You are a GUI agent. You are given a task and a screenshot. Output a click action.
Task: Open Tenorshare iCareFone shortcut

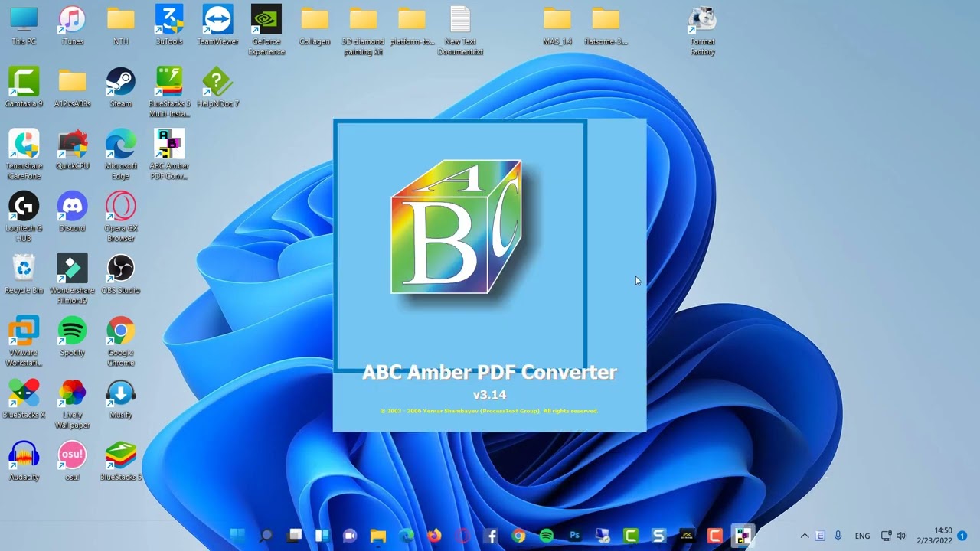pos(24,155)
